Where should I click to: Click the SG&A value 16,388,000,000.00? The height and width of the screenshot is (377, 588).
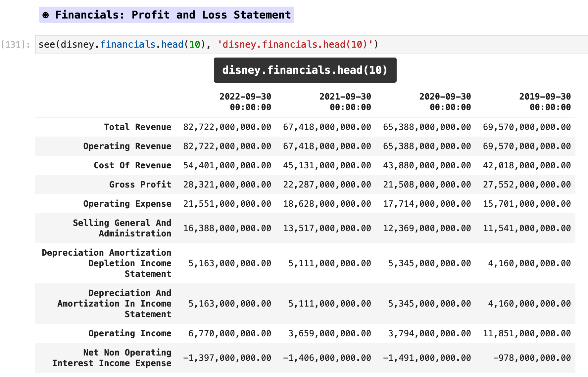click(x=227, y=228)
